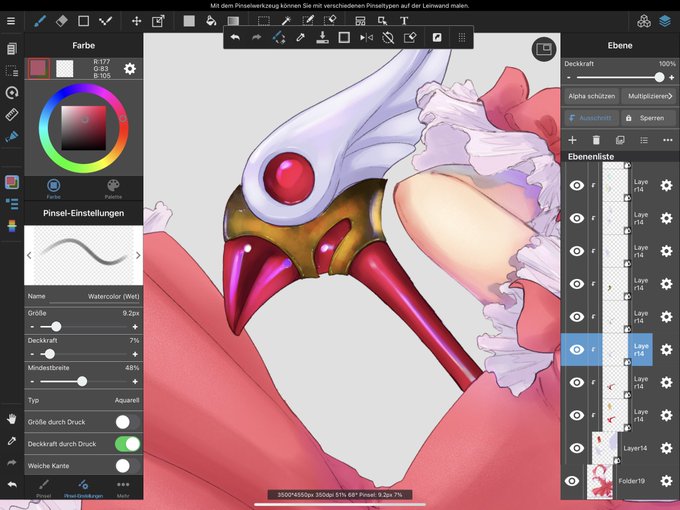Duplicate layer using the copy icon
Image resolution: width=680 pixels, height=510 pixels.
click(620, 140)
